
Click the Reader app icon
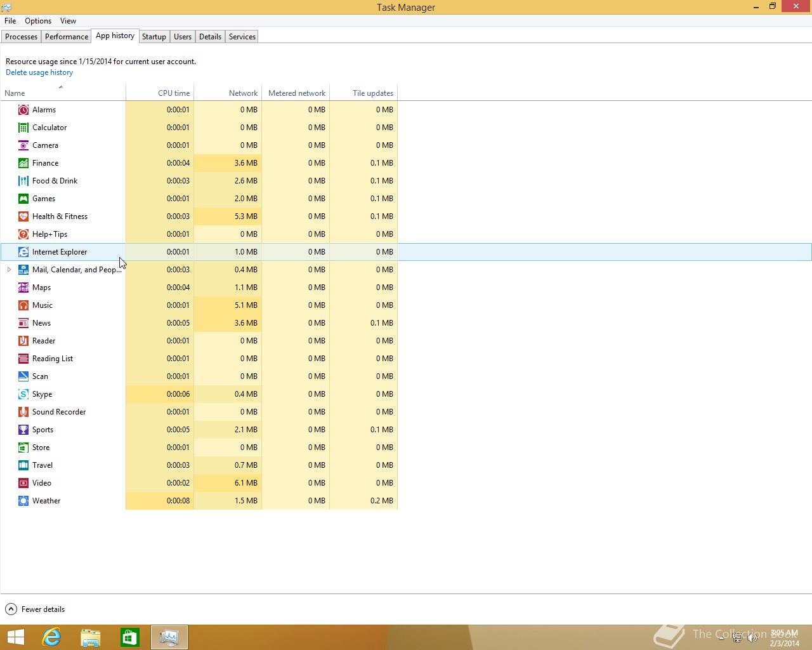click(23, 341)
